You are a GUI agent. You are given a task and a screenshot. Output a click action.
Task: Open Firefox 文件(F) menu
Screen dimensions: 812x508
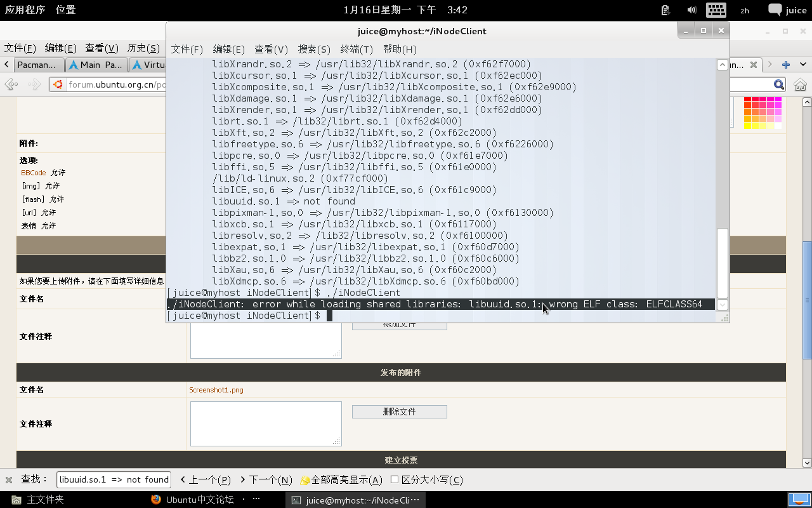point(20,48)
